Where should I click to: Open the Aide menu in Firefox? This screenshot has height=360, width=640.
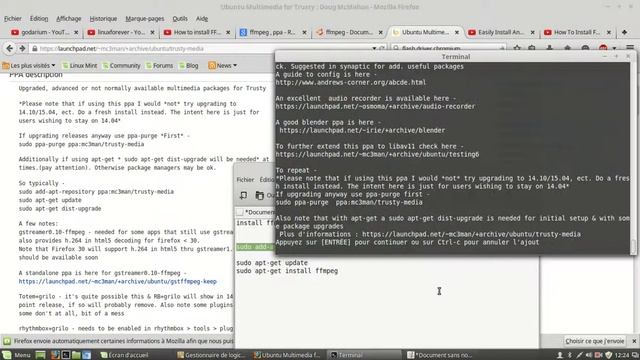pyautogui.click(x=202, y=19)
